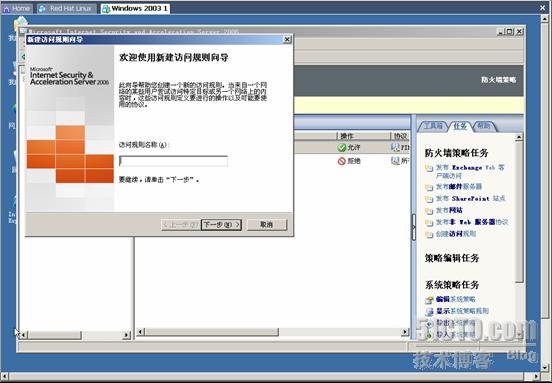Open the 帮助 (Help) tab in task pane
This screenshot has height=383, width=552.
[484, 126]
